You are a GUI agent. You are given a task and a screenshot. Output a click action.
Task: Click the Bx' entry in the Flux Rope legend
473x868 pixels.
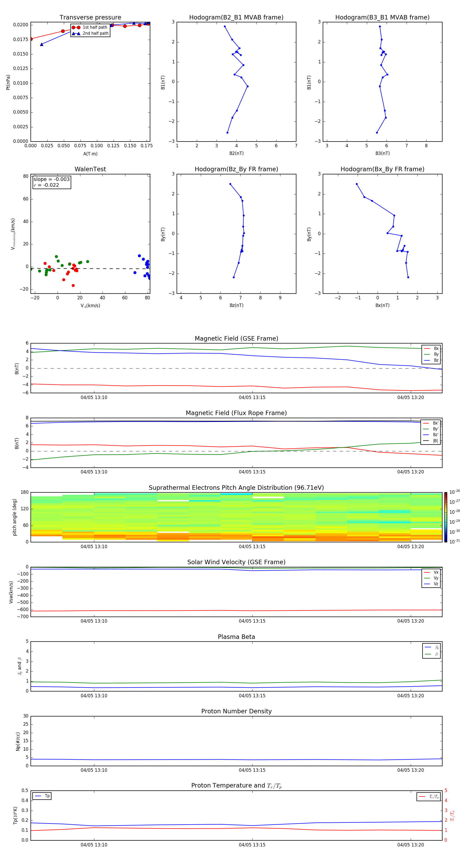click(431, 423)
